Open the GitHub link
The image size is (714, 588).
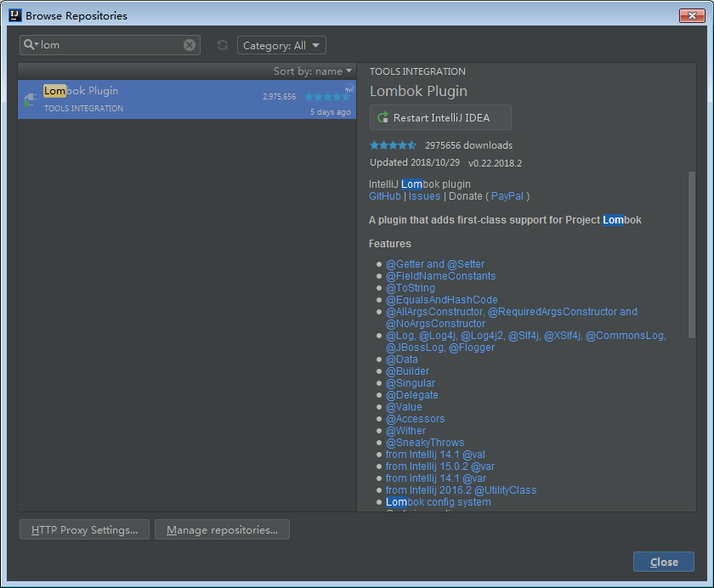(385, 196)
